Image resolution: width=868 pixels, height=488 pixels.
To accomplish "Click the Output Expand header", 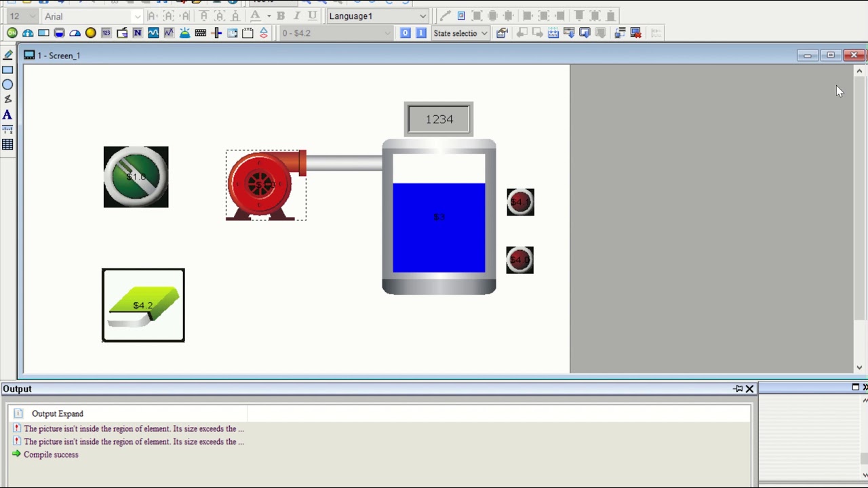I will pyautogui.click(x=58, y=413).
